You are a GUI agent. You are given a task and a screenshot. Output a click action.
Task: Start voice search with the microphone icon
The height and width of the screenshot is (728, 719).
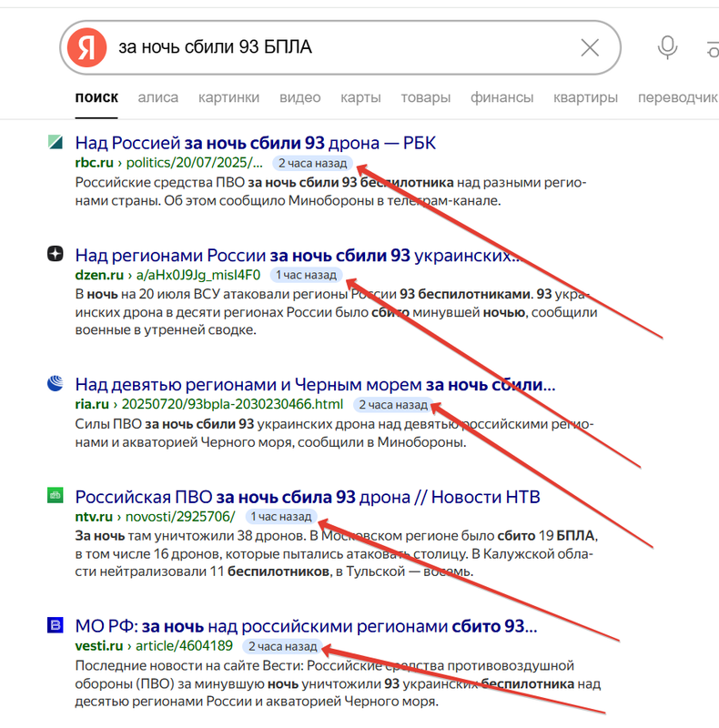point(667,47)
